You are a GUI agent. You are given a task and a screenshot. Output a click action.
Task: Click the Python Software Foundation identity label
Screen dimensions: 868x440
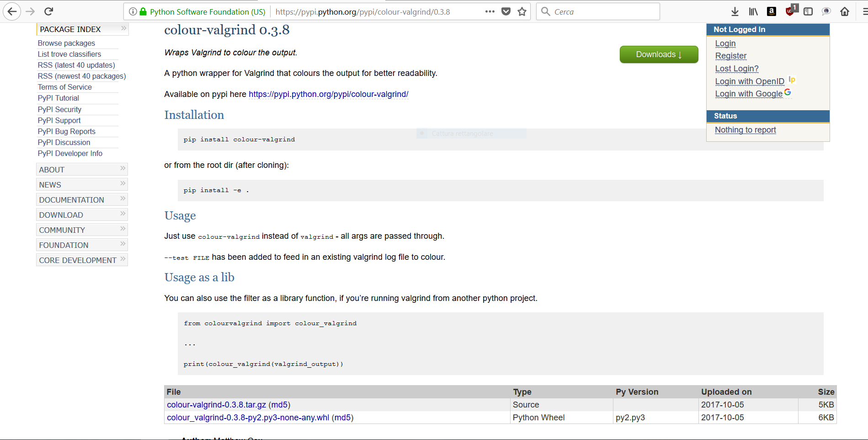(208, 11)
